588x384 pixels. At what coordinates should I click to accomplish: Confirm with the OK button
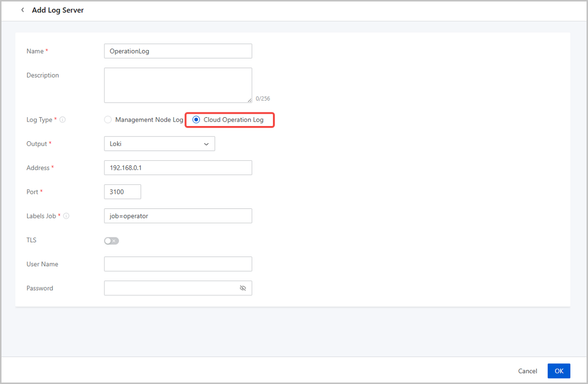tap(559, 371)
